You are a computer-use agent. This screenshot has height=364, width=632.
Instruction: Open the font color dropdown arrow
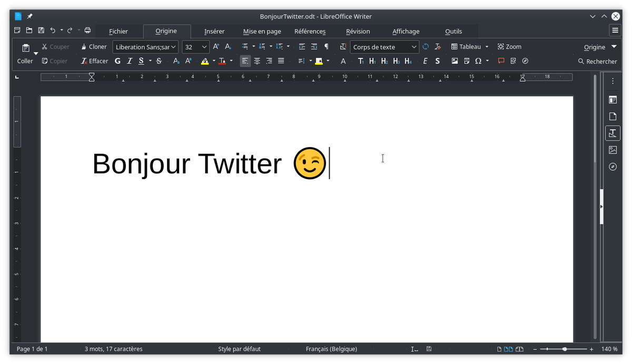point(231,61)
